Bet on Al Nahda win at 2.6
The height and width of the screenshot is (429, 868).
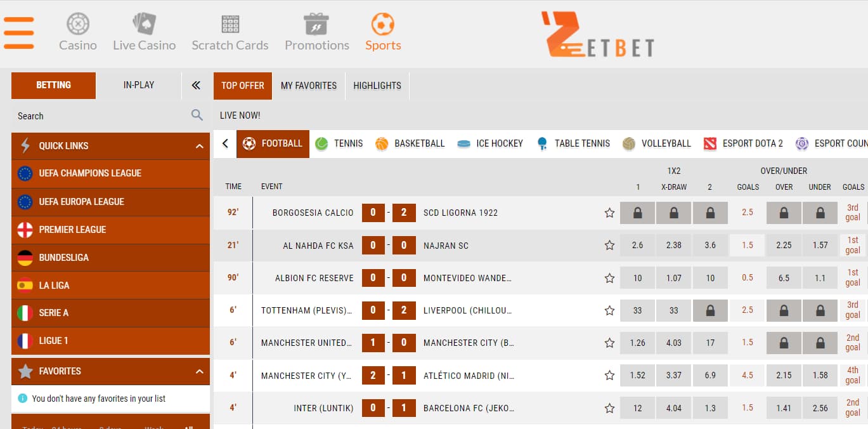(x=637, y=246)
